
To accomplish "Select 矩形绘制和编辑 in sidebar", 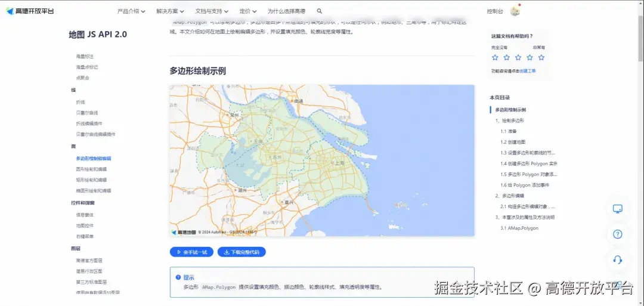I will [x=91, y=180].
